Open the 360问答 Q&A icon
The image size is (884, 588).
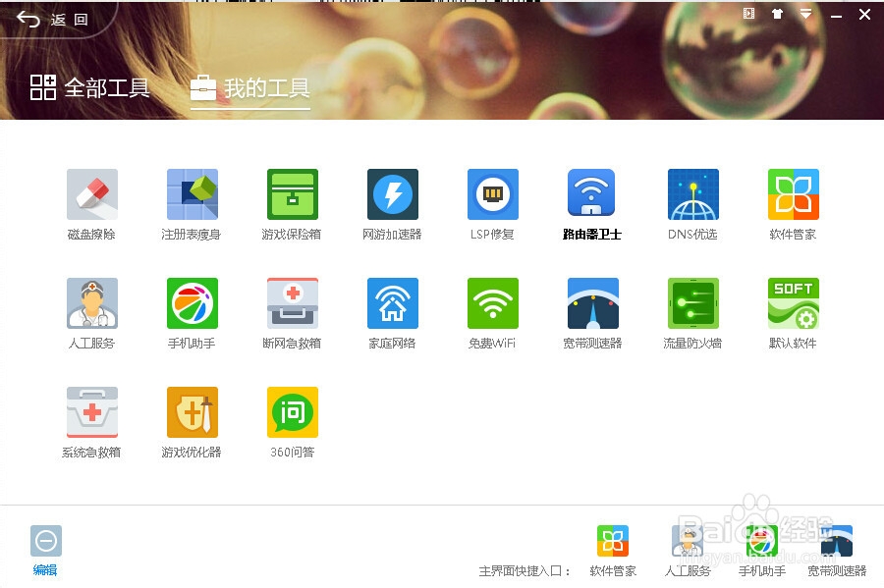[293, 412]
